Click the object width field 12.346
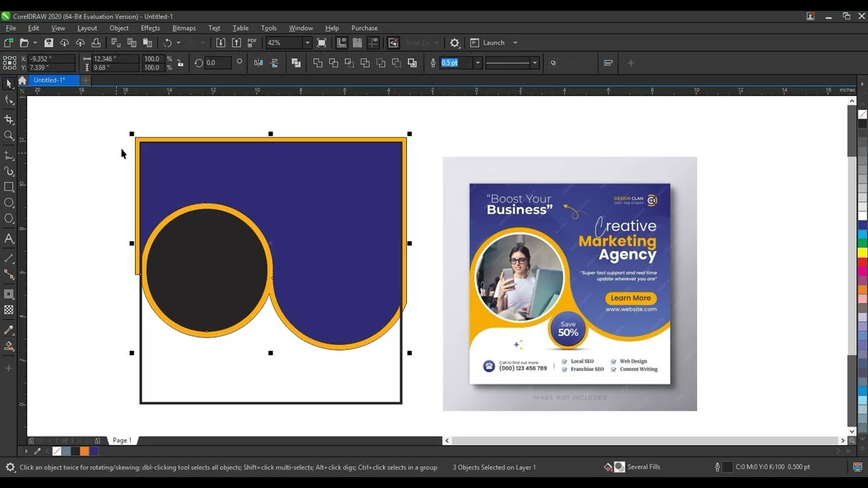The height and width of the screenshot is (488, 868). tap(115, 59)
